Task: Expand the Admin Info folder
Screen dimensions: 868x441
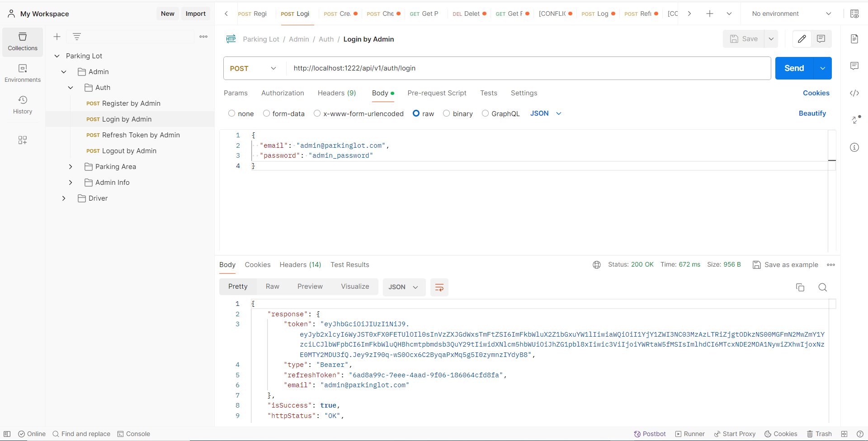Action: point(71,183)
